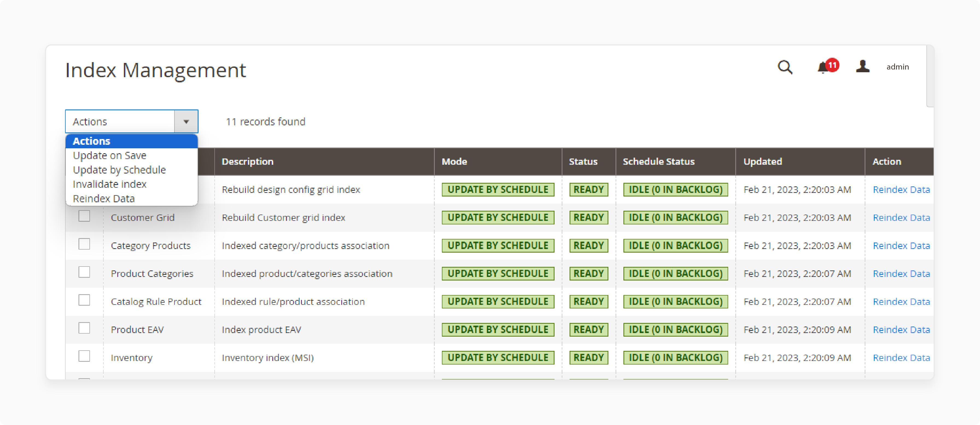Click design config row's IDLE backlog badge

coord(675,190)
